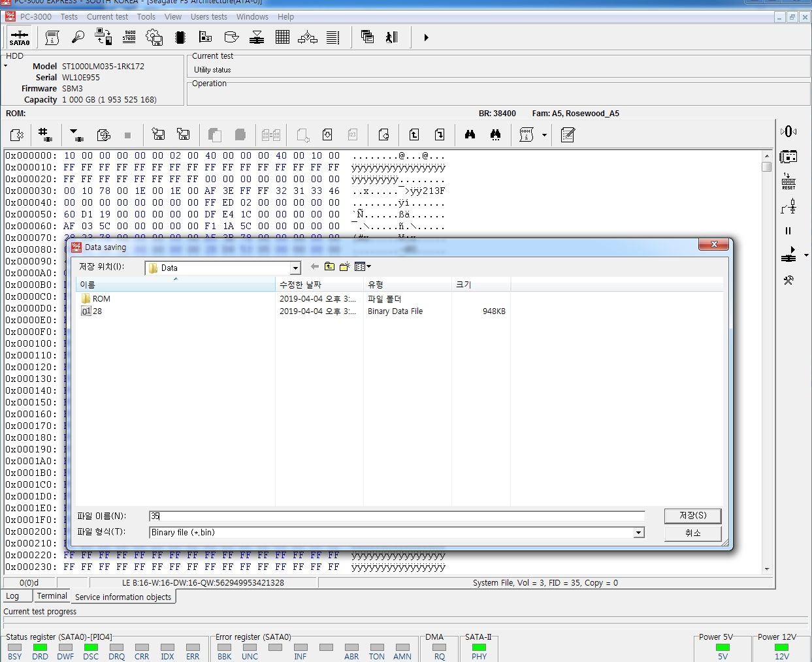The width and height of the screenshot is (812, 662).
Task: Click the Power 5V indicator
Action: click(x=723, y=648)
